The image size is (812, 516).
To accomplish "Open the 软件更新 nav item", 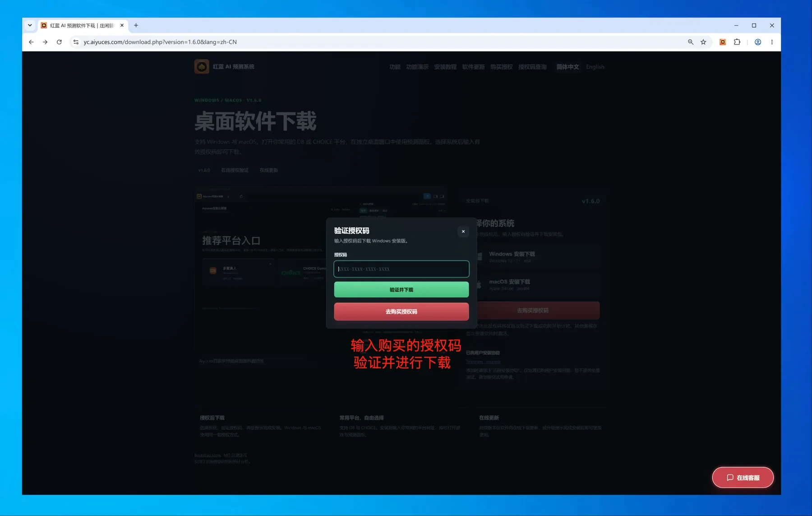I will (x=473, y=67).
